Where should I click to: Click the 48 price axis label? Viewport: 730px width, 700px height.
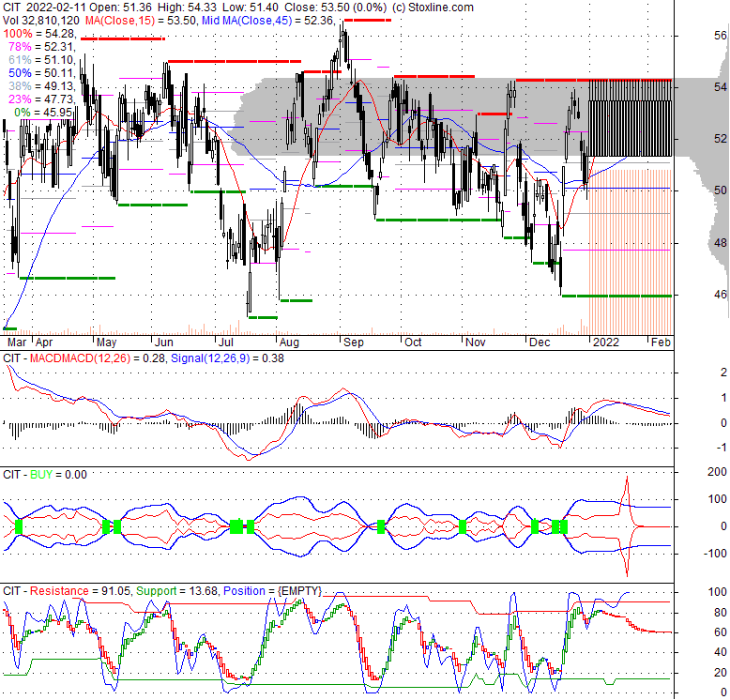click(721, 243)
